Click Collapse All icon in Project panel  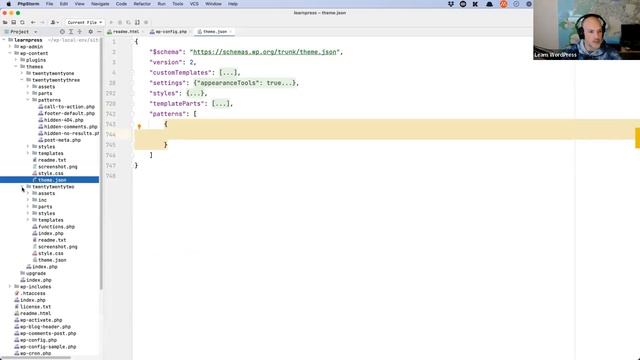pos(80,31)
